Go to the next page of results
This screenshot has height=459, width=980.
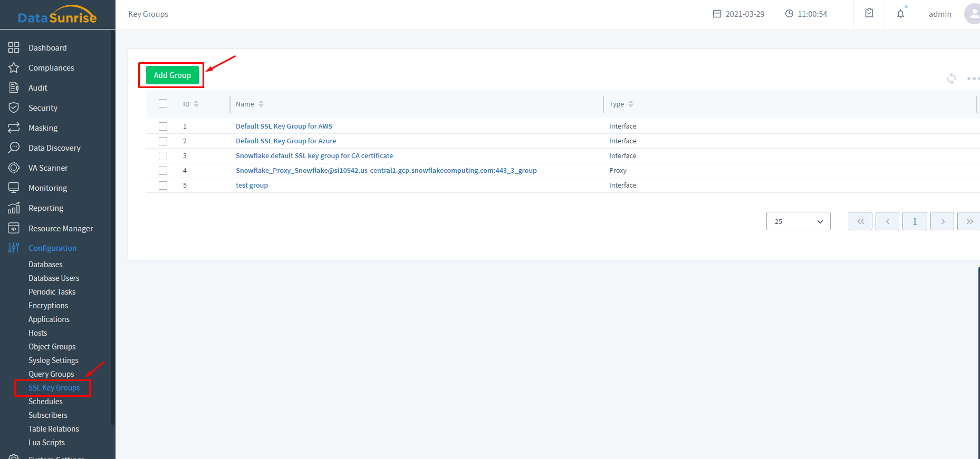pos(942,221)
